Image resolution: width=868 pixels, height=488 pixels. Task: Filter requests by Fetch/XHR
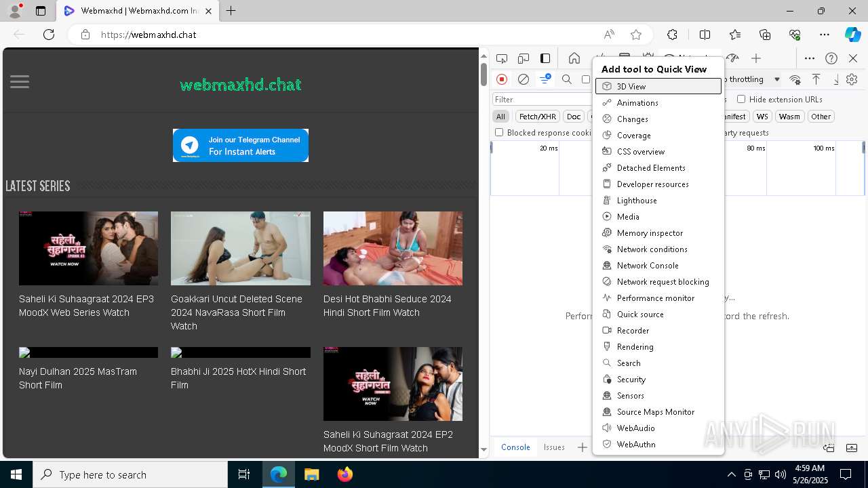pyautogui.click(x=538, y=117)
